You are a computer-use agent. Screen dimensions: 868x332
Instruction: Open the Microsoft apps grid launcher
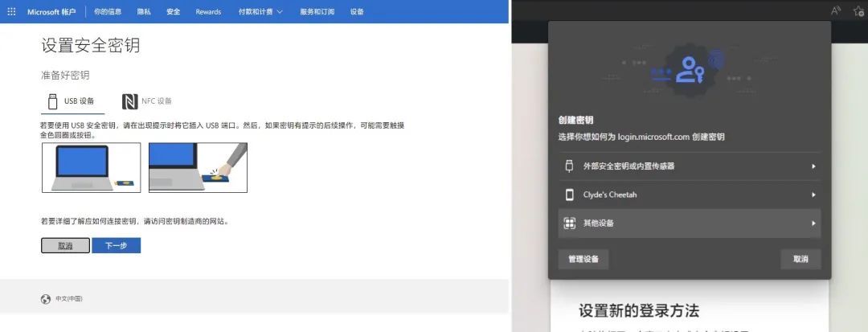tap(11, 11)
